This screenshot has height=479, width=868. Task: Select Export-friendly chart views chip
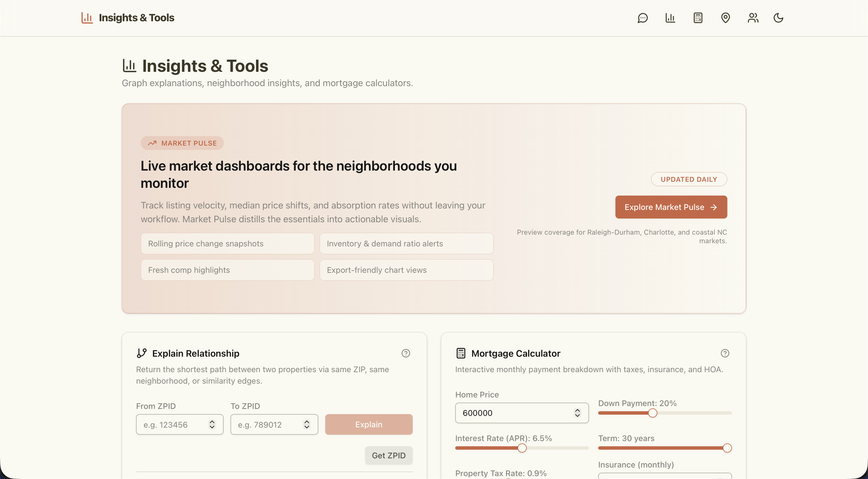(x=406, y=270)
